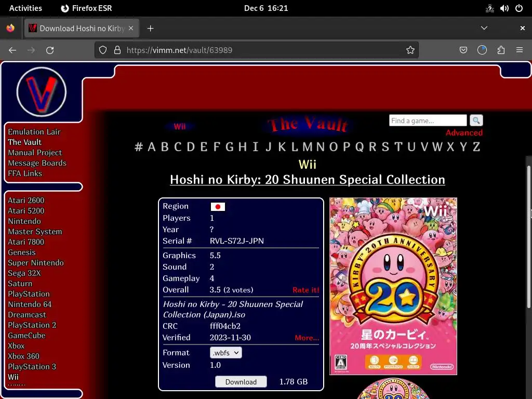Viewport: 532px width, 399px height.
Task: Bookmark this page with the star icon
Action: point(410,50)
